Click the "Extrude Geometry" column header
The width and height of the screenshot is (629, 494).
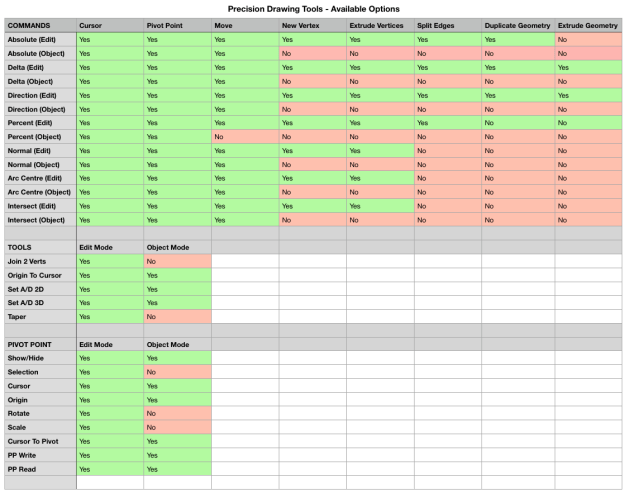(590, 24)
